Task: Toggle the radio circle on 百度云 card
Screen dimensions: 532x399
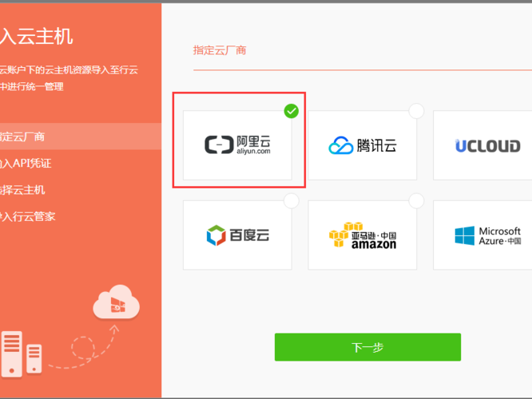Action: [291, 200]
